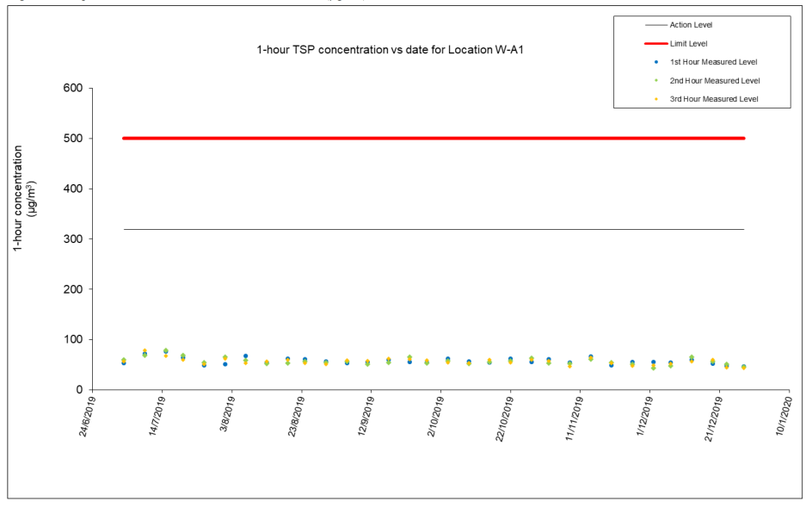This screenshot has height=514, width=812.
Task: Click the green dot marker in the legend
Action: (655, 81)
